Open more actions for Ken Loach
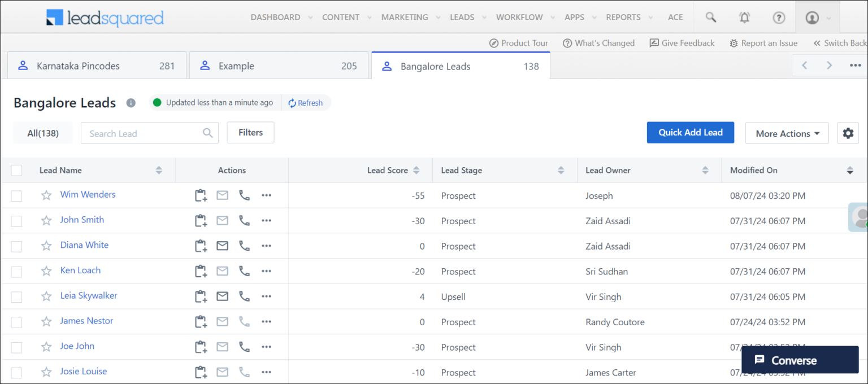The image size is (868, 384). point(266,271)
